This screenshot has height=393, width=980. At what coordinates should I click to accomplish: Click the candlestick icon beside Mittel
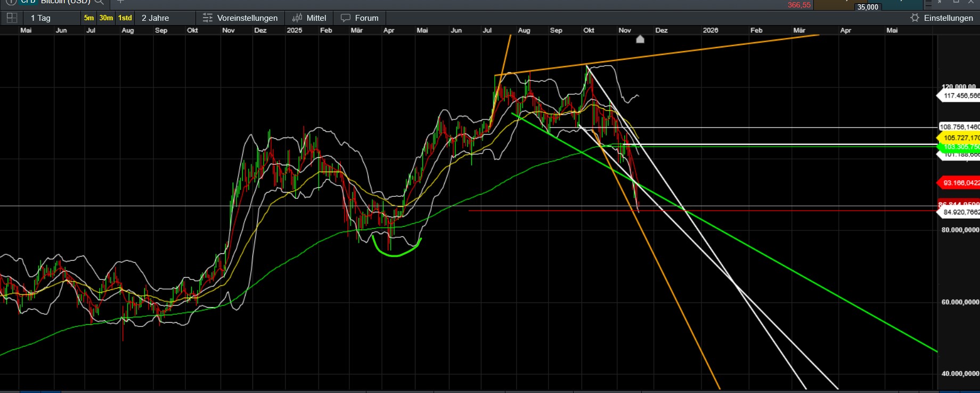(x=297, y=18)
